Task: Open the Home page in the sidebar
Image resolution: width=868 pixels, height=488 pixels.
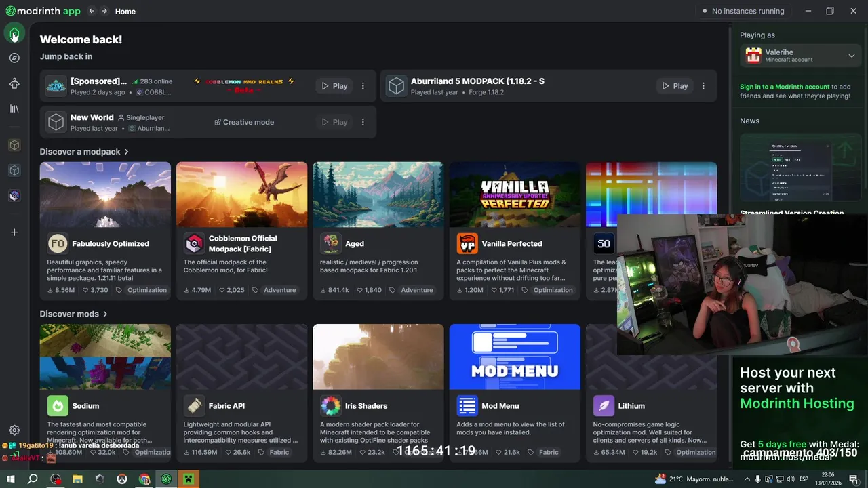Action: pyautogui.click(x=14, y=33)
